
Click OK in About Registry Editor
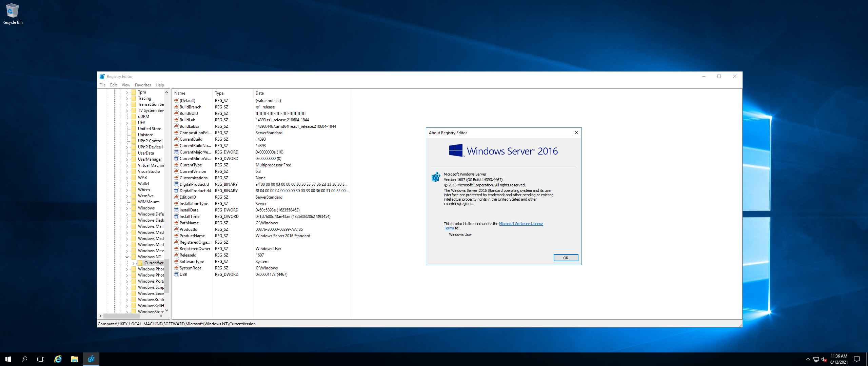[x=566, y=258]
